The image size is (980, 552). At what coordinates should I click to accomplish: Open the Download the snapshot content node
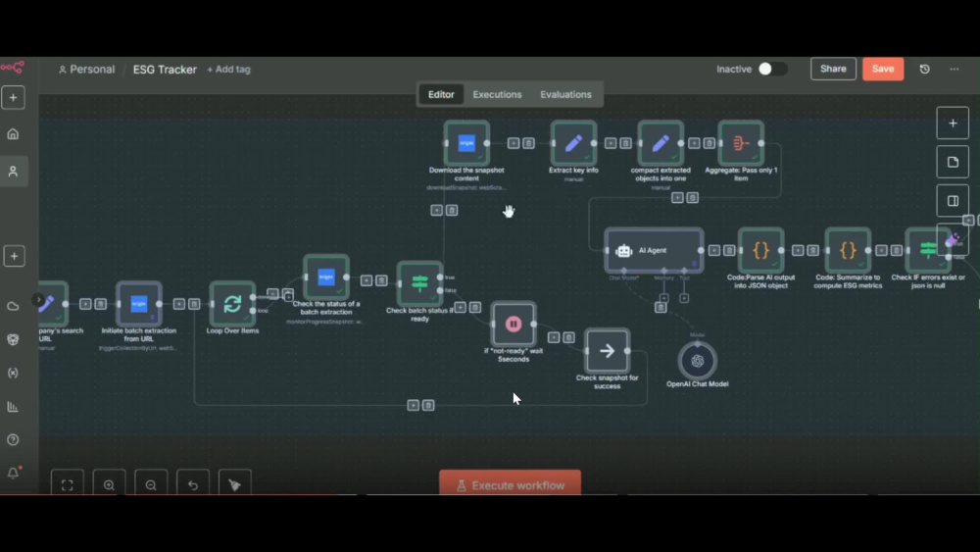coord(466,143)
